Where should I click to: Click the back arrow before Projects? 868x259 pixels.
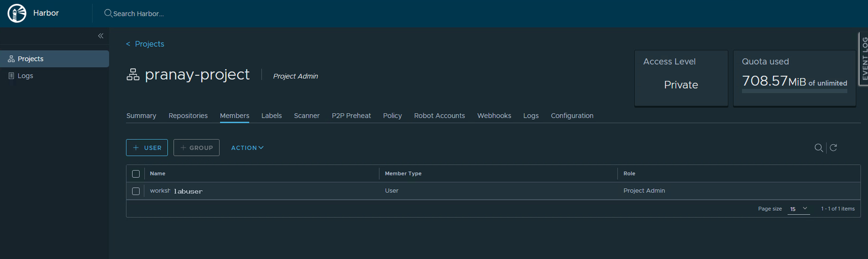pyautogui.click(x=128, y=44)
